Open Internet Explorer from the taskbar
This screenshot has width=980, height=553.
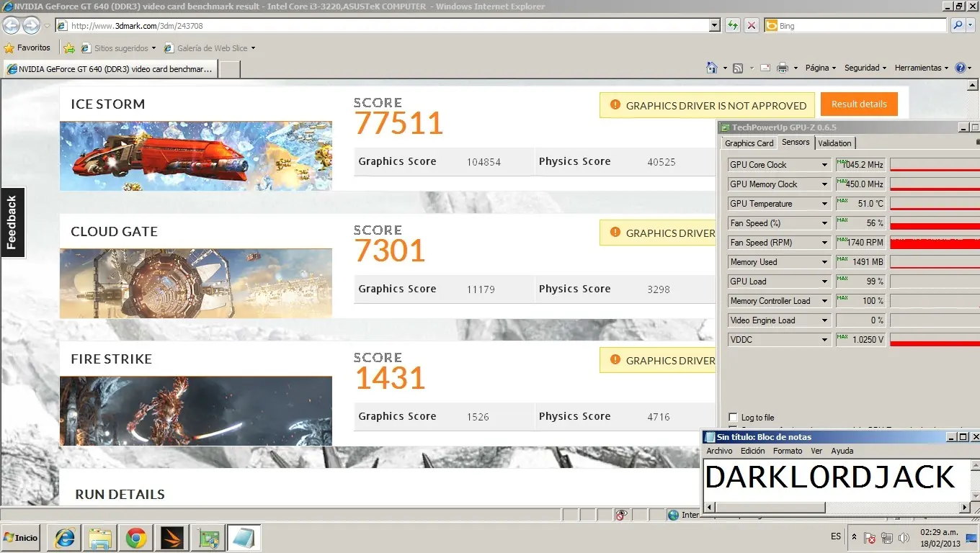(x=66, y=538)
